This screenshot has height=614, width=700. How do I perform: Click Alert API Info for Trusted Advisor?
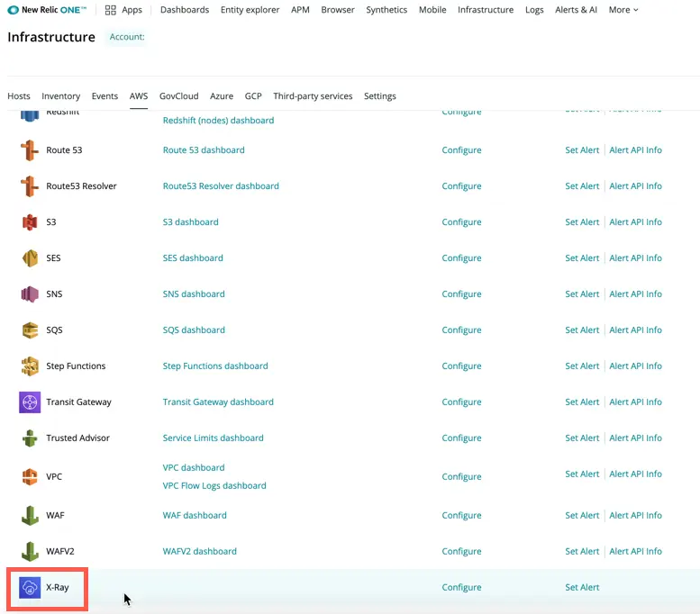pyautogui.click(x=635, y=438)
